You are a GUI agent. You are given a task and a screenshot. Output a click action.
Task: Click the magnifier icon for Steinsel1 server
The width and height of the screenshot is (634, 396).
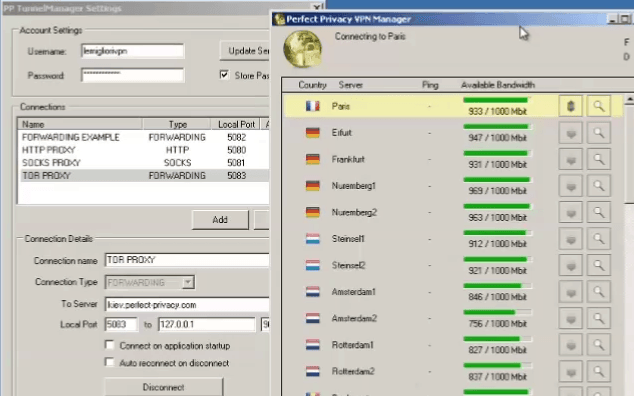click(599, 239)
